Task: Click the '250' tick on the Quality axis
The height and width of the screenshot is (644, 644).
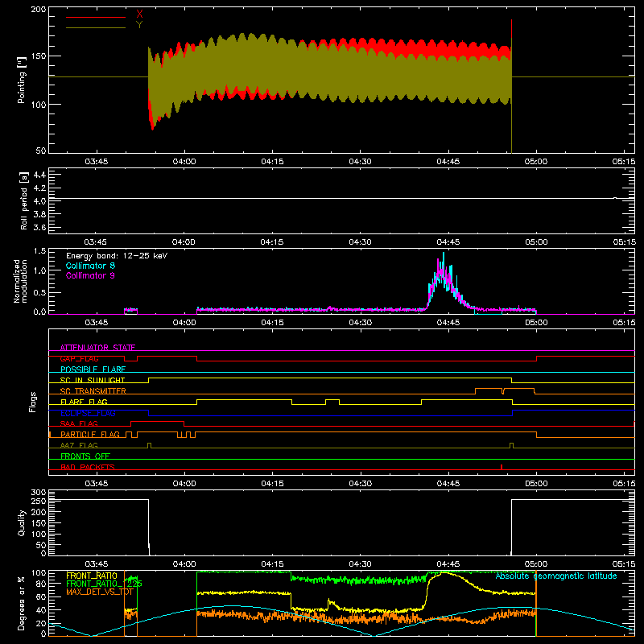Action: [x=39, y=501]
